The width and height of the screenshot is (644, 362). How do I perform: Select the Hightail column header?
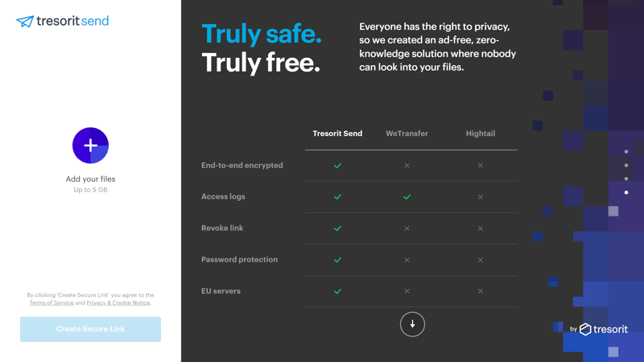(x=481, y=134)
